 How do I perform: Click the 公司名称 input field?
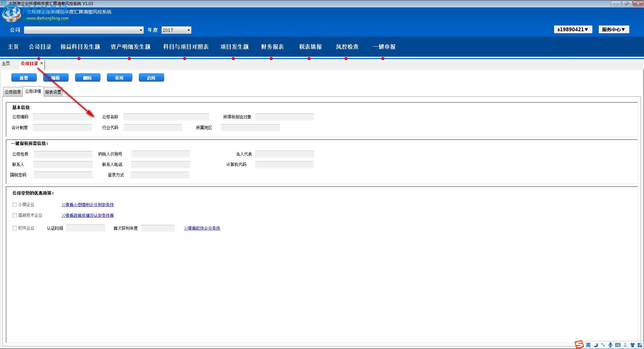[166, 117]
